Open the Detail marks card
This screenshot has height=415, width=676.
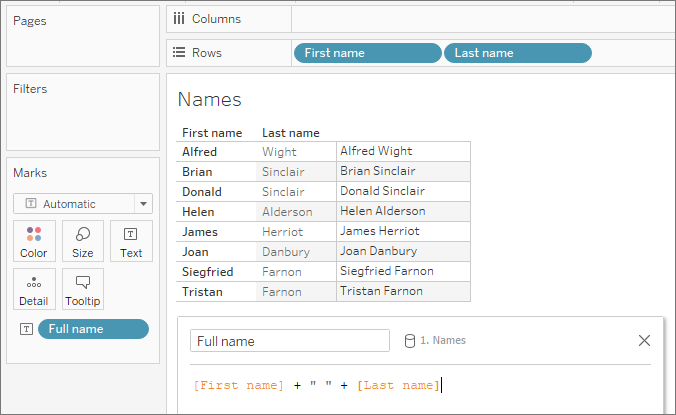pos(34,289)
